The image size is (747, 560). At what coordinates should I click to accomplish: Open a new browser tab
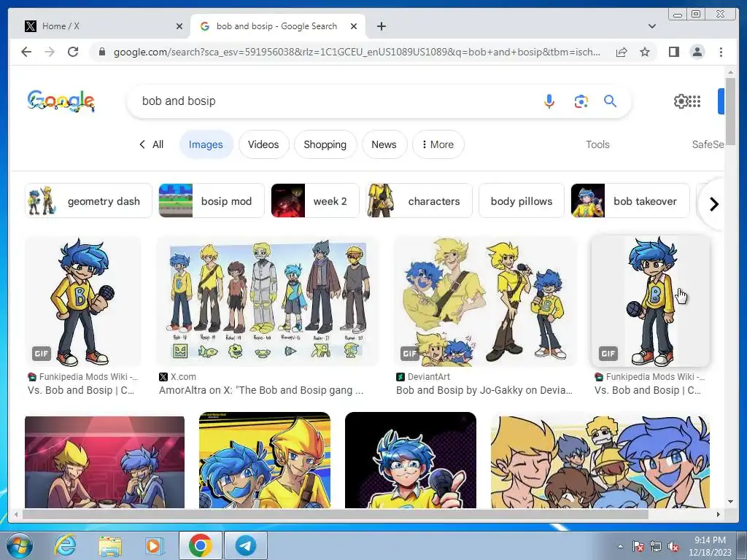pyautogui.click(x=381, y=26)
